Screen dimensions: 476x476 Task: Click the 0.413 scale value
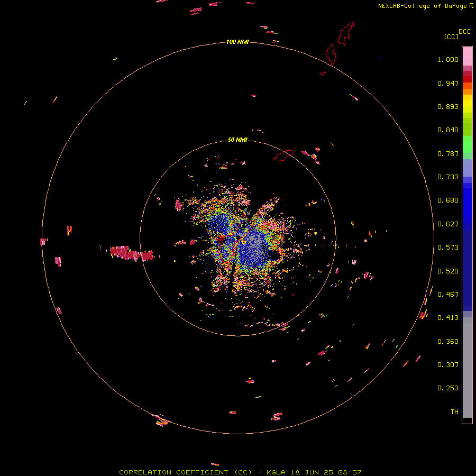(x=448, y=318)
